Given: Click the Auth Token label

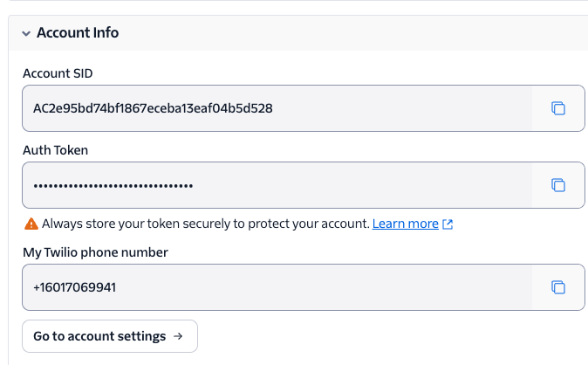Looking at the screenshot, I should pos(55,149).
